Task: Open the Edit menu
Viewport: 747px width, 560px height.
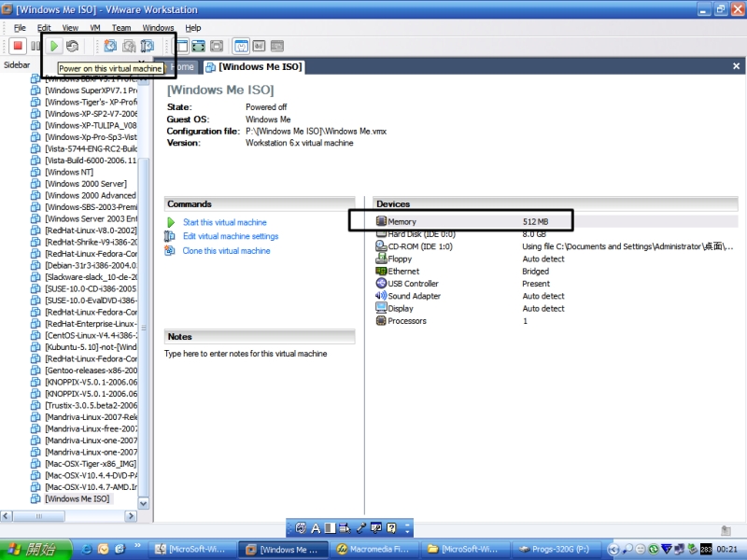Action: click(44, 28)
